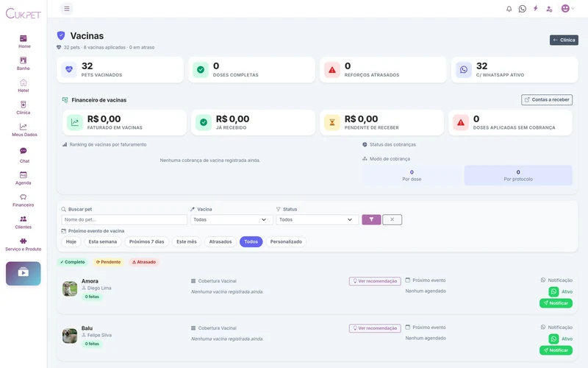Open the Vacina dropdown
The width and height of the screenshot is (588, 368).
click(x=232, y=219)
